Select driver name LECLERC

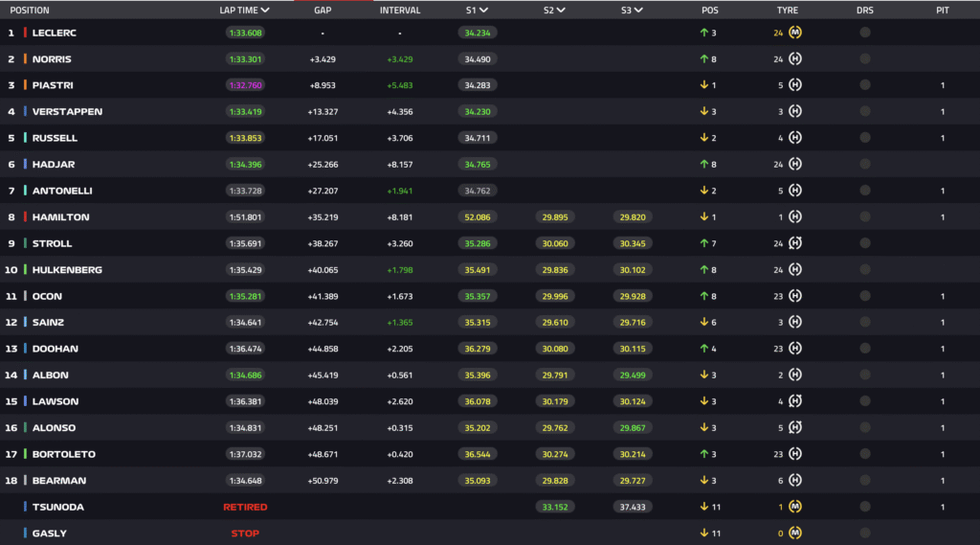pyautogui.click(x=55, y=33)
